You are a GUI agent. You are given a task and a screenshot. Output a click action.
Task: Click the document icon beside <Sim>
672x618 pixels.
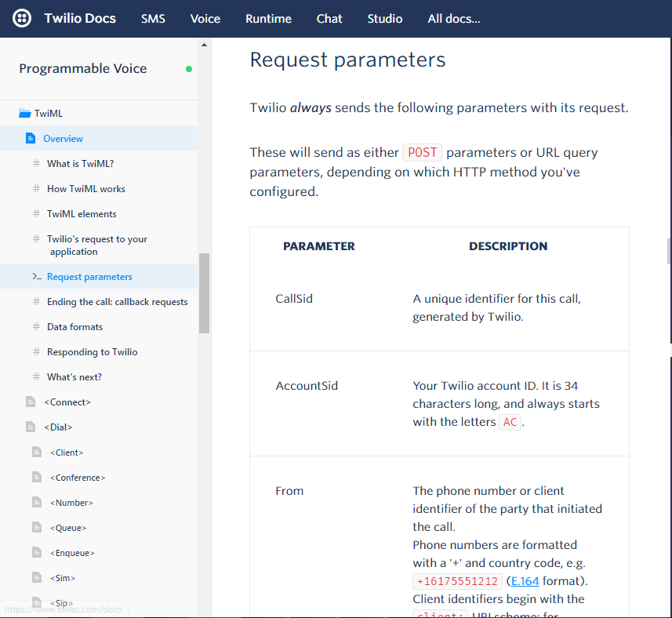click(37, 577)
